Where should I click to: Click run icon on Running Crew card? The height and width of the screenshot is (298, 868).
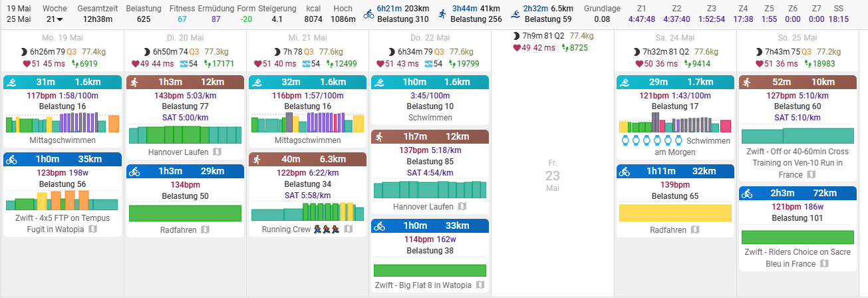[257, 160]
